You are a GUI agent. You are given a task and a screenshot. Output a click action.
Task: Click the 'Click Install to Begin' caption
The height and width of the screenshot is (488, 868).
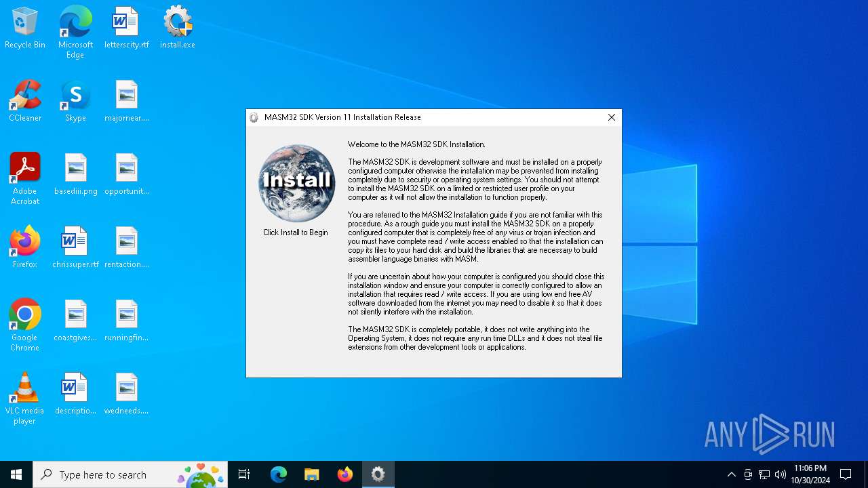(296, 232)
